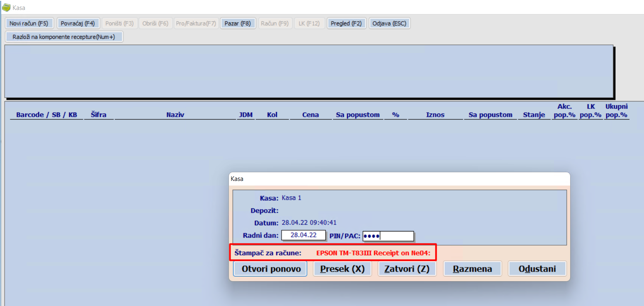This screenshot has width=644, height=306.
Task: Open the Razmena dialog button
Action: click(472, 269)
